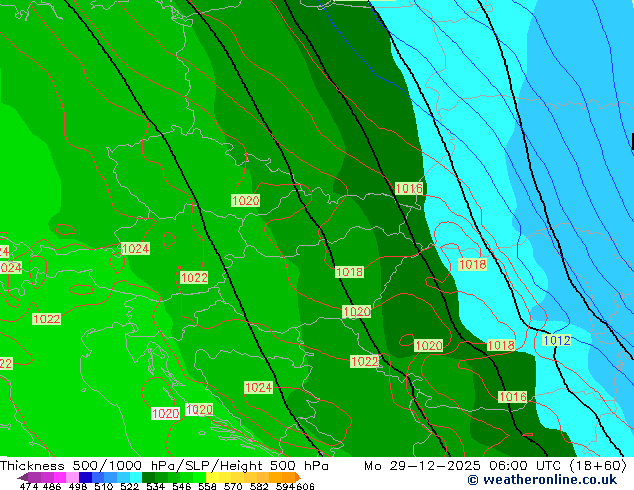Click the legend value 534
This screenshot has width=634, height=490.
[x=155, y=486]
